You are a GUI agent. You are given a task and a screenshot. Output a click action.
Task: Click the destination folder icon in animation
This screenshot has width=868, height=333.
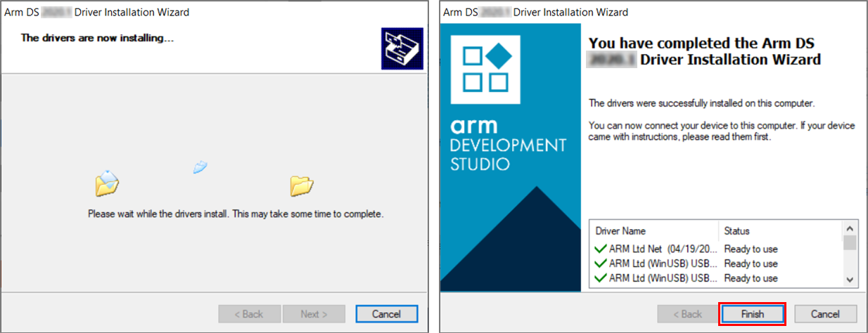click(301, 185)
